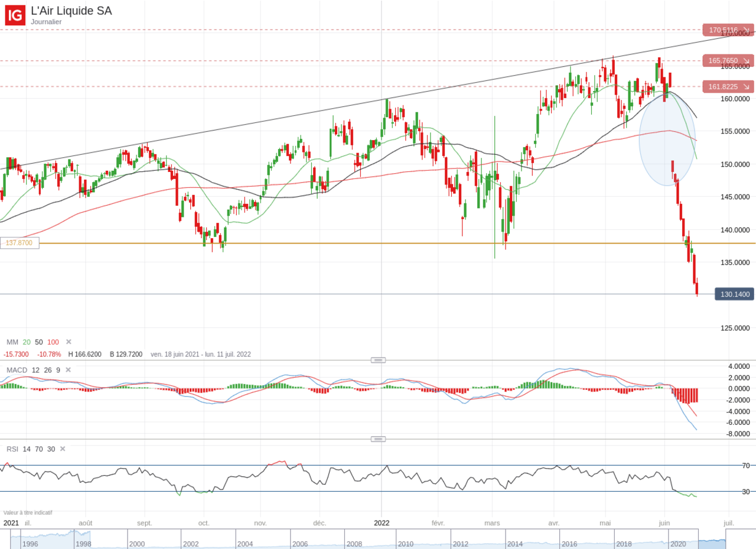Grab the resize handle above the MACD panel

(378, 360)
